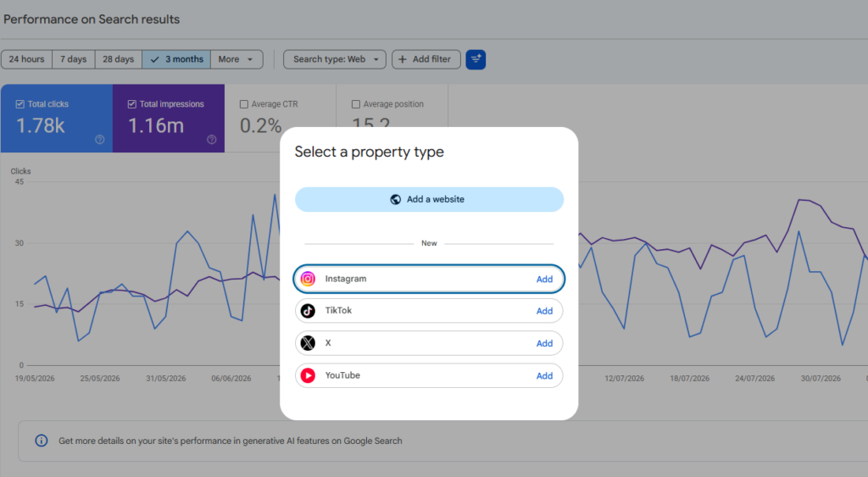Uncheck the Total clicks checkbox
Screen dimensions: 868x477
pyautogui.click(x=20, y=104)
